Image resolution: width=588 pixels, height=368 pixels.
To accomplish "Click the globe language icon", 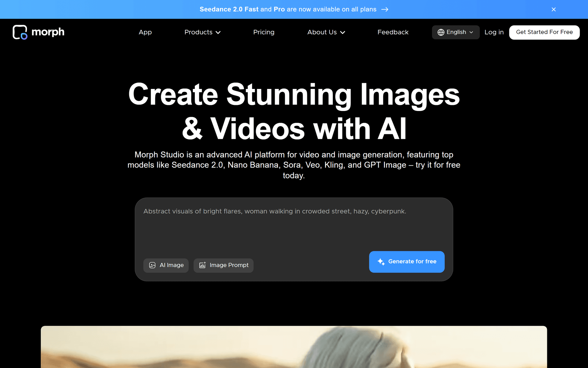I will (x=441, y=32).
